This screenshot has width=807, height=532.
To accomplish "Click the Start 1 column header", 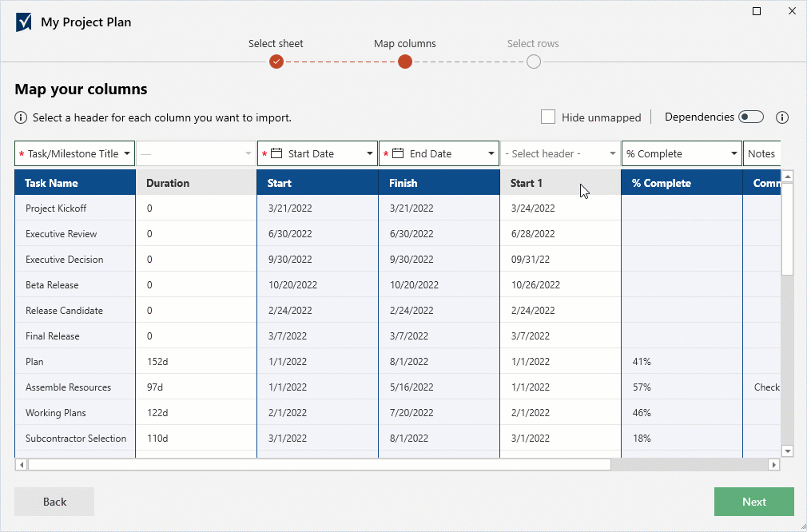I will click(x=560, y=183).
